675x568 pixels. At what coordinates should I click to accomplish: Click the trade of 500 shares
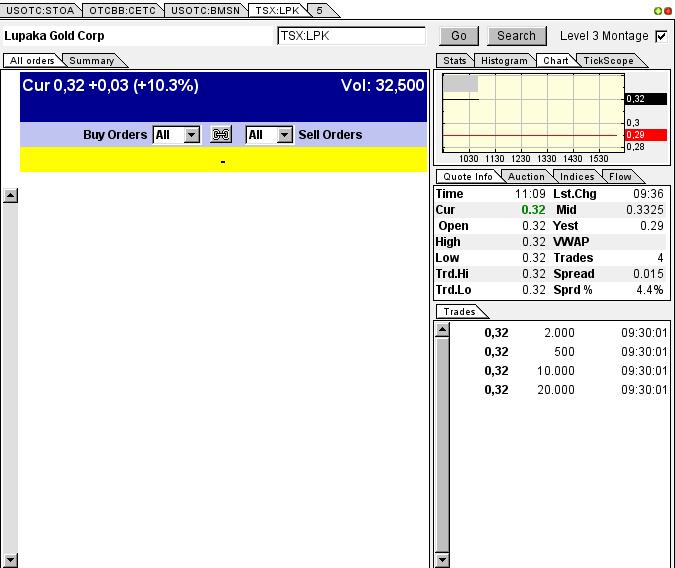click(x=564, y=352)
